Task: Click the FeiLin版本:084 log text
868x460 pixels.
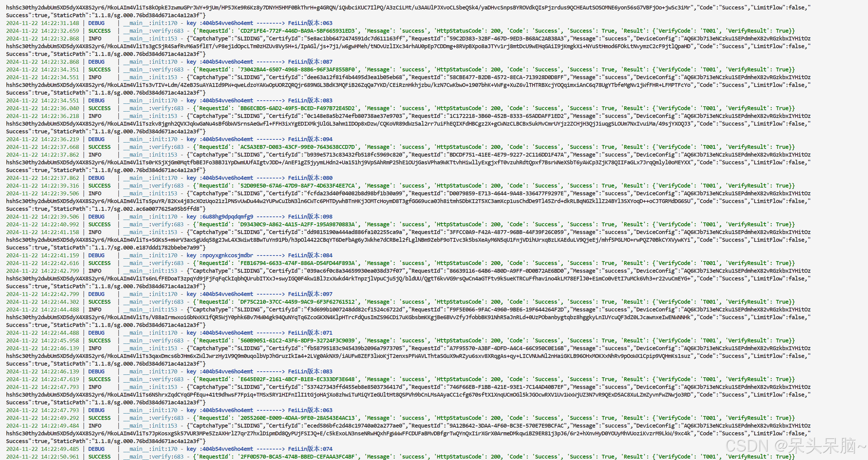Action: (x=310, y=256)
